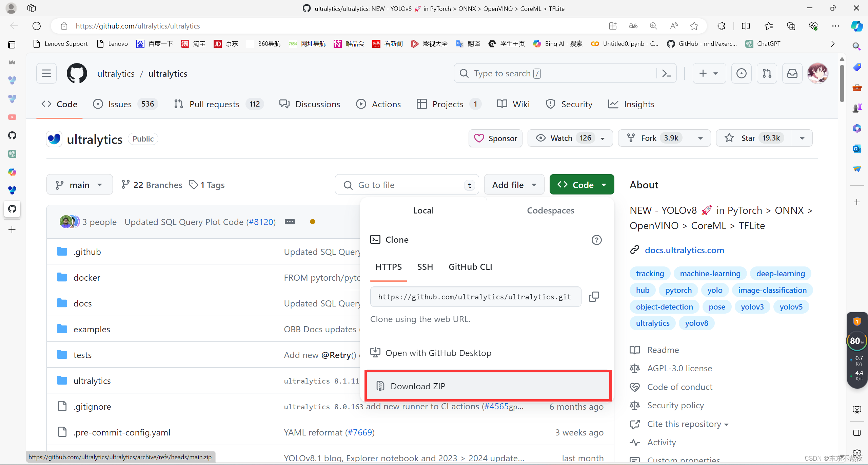
Task: Open the Pull requests tab
Action: 218,104
